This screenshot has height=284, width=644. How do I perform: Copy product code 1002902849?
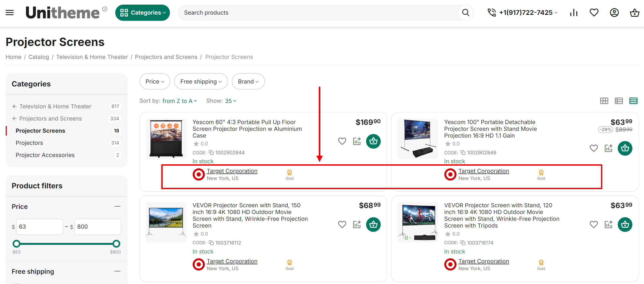pos(463,153)
